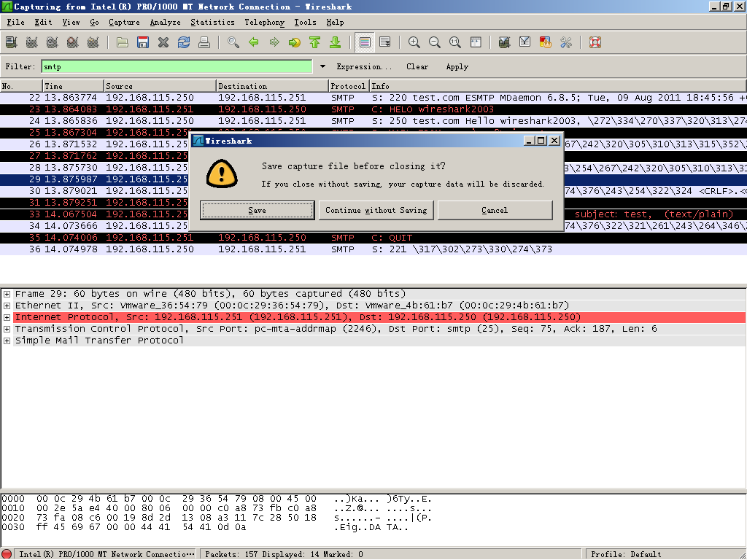This screenshot has height=560, width=747.
Task: Click the zoom out icon
Action: [435, 42]
